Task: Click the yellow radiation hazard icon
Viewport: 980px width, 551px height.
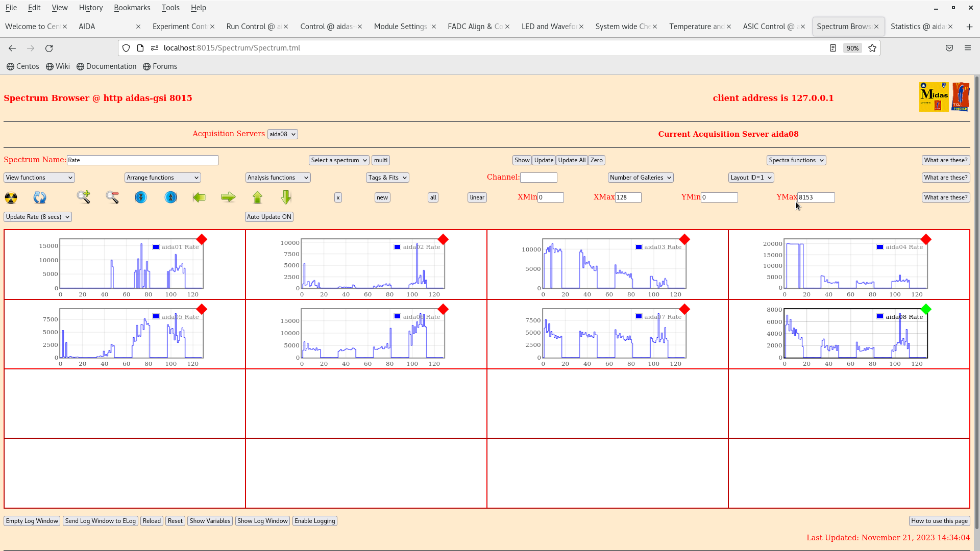Action: coord(11,197)
